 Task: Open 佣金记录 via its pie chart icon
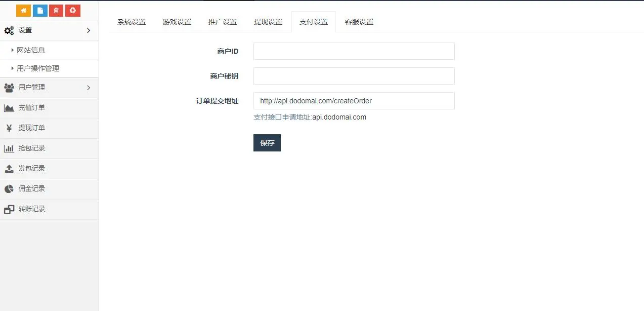click(x=9, y=189)
